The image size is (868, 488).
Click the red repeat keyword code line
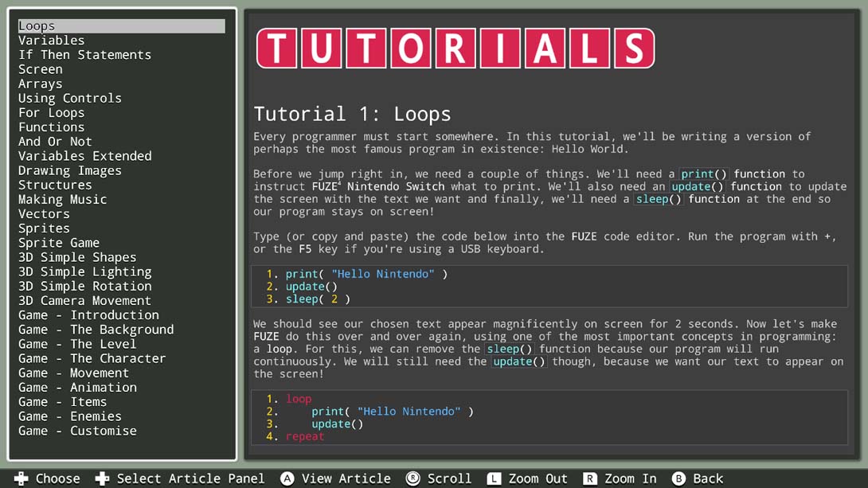click(305, 436)
